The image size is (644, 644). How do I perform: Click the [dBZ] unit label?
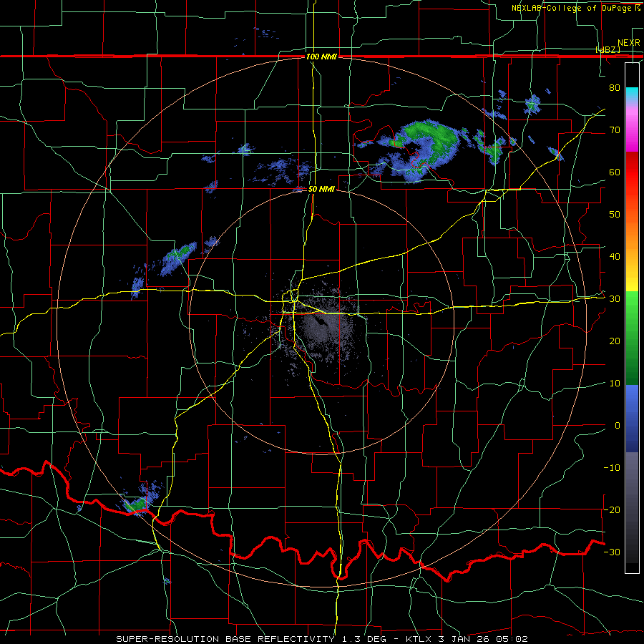[608, 49]
